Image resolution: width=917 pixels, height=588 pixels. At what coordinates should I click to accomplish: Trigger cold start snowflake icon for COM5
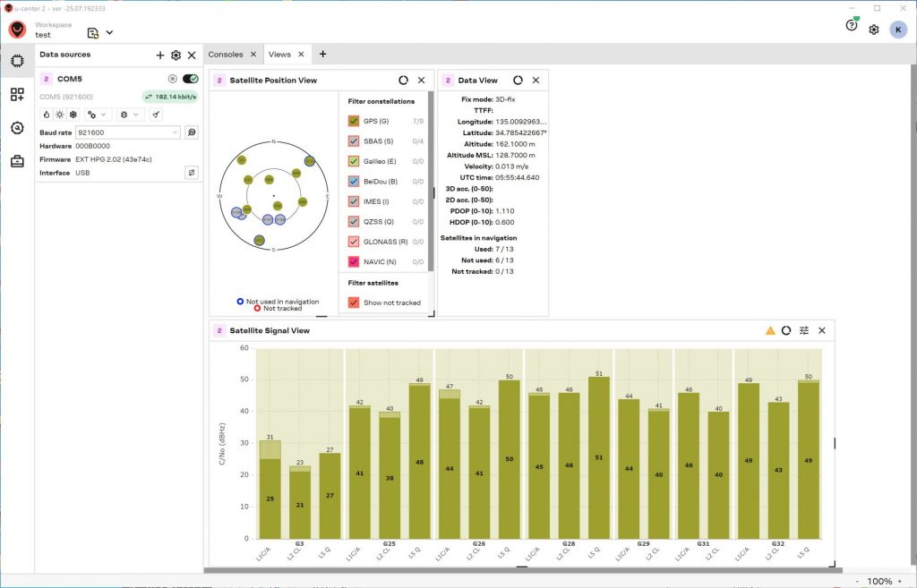tap(73, 115)
